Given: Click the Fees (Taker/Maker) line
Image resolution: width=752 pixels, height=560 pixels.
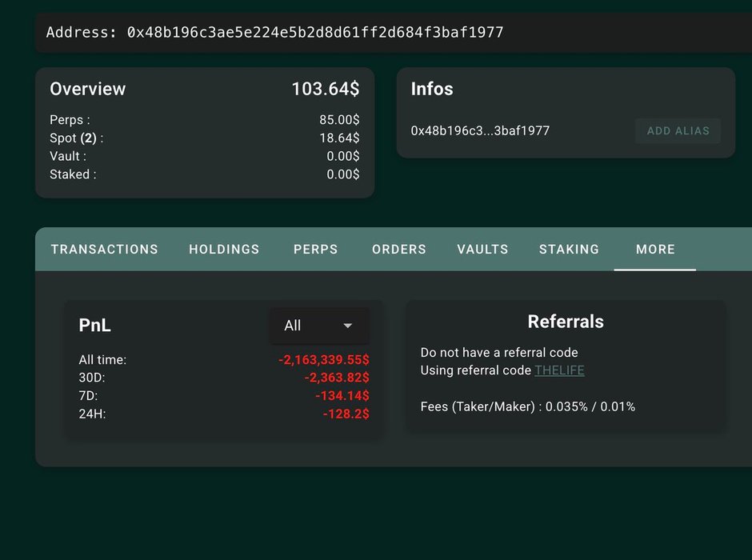Looking at the screenshot, I should pos(527,407).
